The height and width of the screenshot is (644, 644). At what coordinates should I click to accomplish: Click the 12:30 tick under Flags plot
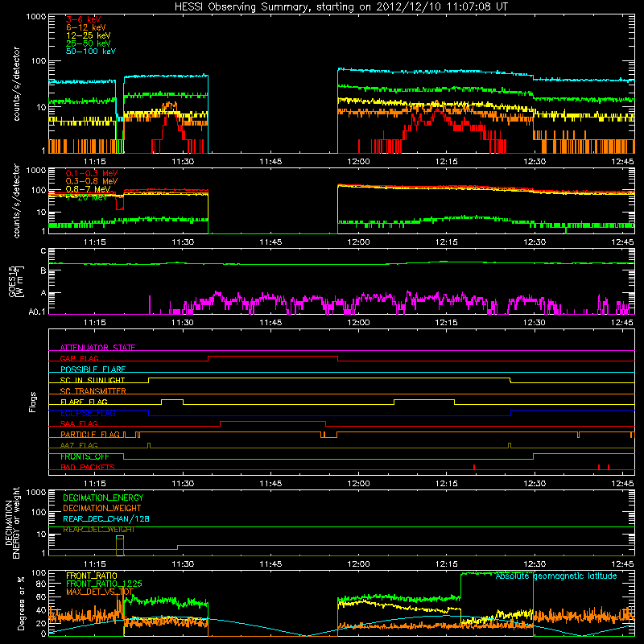tap(535, 484)
